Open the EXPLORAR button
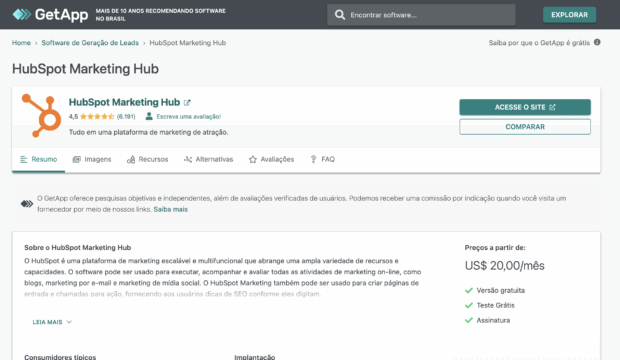Viewport: 620px width, 360px height. (569, 15)
